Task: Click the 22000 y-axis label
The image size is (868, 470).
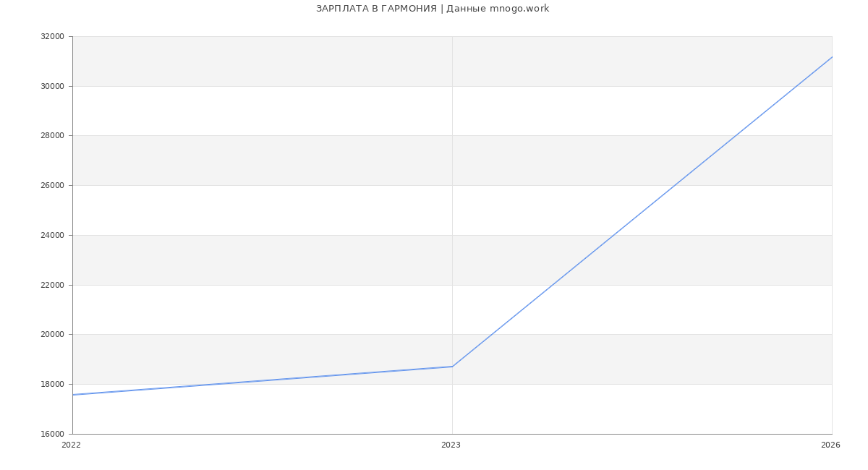Action: [52, 285]
